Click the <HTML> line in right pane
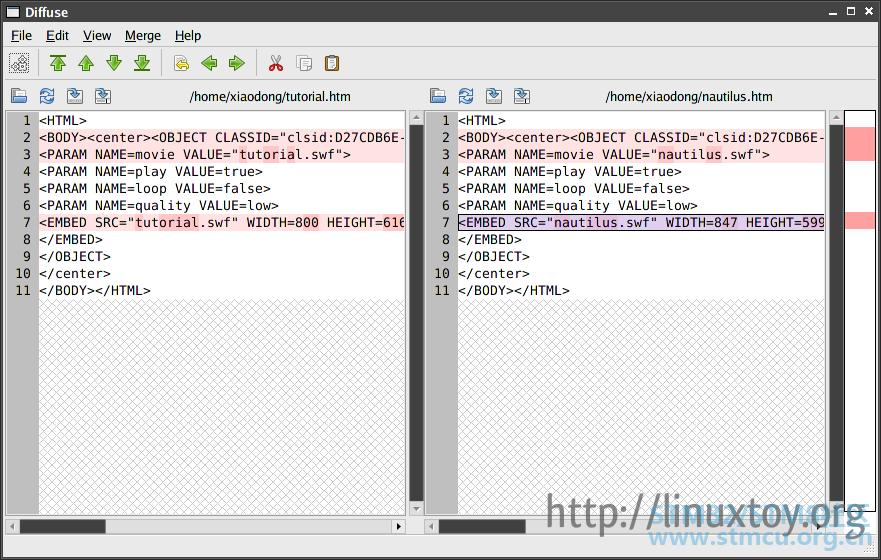The height and width of the screenshot is (560, 881). tap(641, 120)
